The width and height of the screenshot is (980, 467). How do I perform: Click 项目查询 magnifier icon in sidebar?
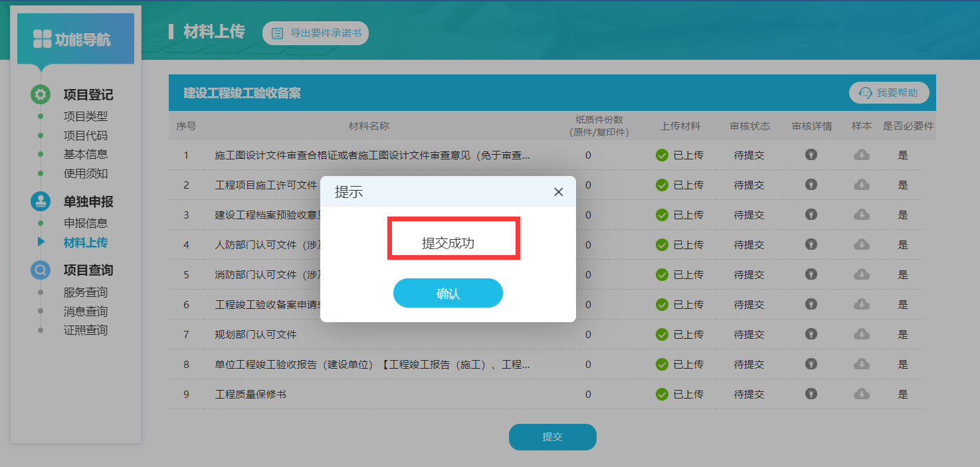tap(41, 270)
